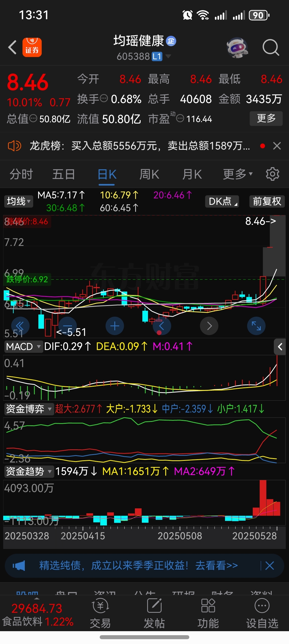
Task: Open the orange 证券 brokerage icon
Action: (x=32, y=47)
